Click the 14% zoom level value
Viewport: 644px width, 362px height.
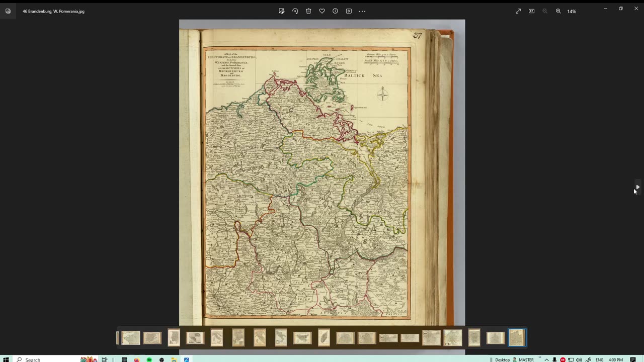tap(572, 11)
